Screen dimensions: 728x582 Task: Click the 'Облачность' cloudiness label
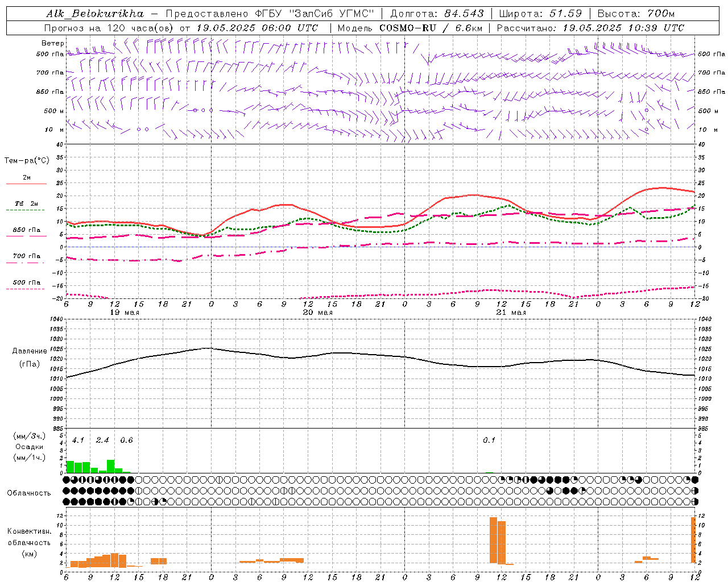coord(29,493)
